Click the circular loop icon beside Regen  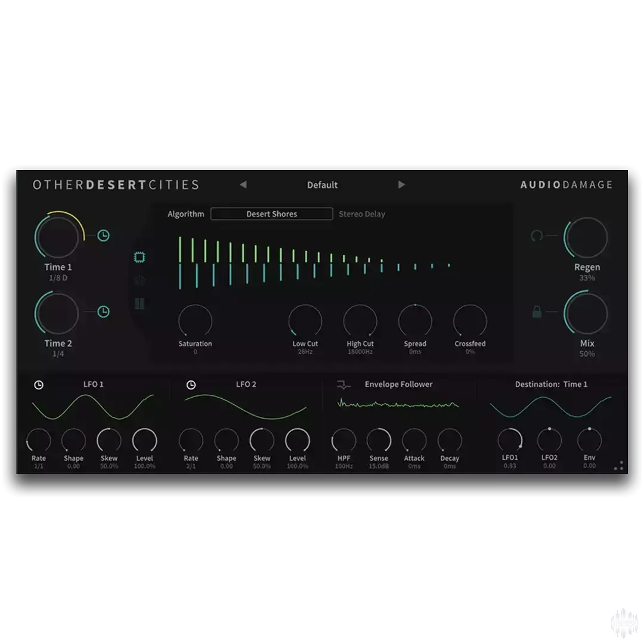click(x=537, y=236)
